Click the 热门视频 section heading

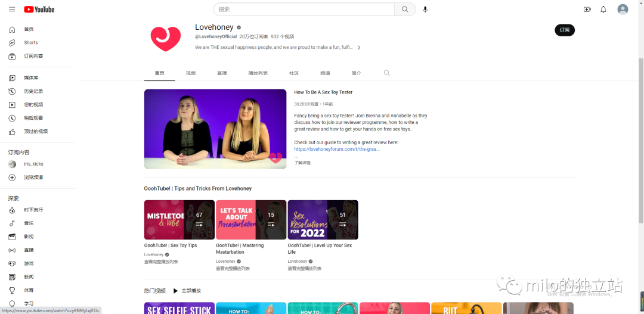coord(155,291)
